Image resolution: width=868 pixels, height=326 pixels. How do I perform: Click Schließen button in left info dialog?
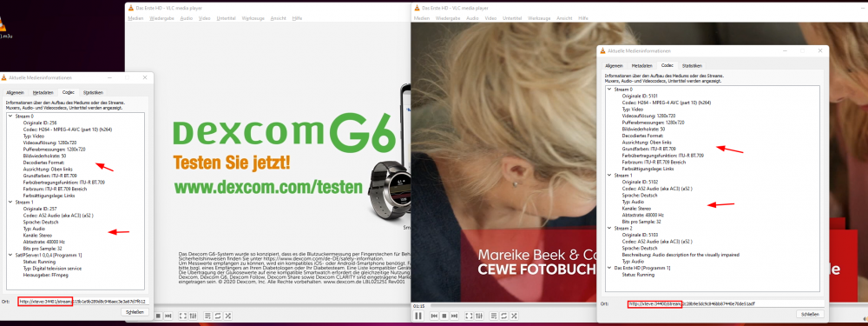(135, 312)
